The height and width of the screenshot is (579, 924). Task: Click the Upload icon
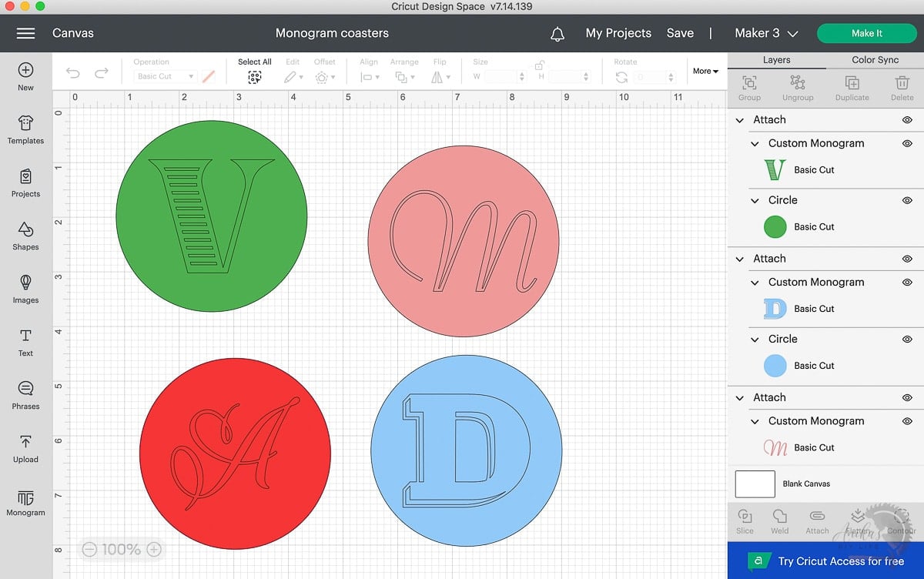click(25, 442)
